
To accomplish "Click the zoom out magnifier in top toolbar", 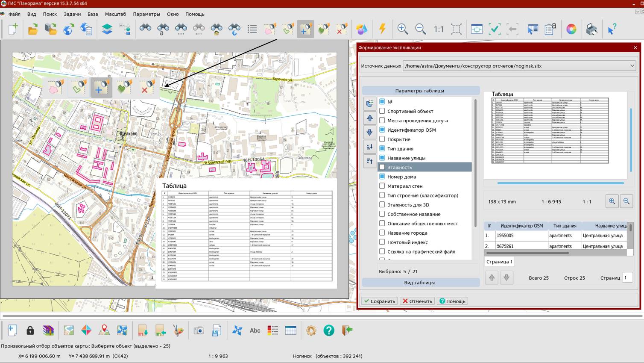I will click(420, 29).
